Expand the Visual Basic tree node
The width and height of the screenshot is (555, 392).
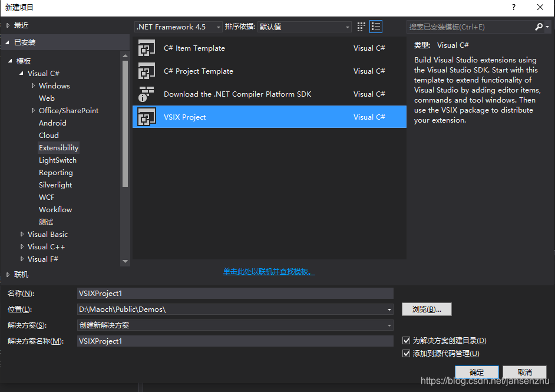22,235
